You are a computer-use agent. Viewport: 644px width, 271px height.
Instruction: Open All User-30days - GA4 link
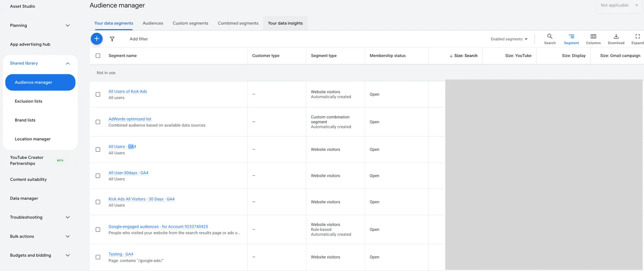(x=128, y=173)
